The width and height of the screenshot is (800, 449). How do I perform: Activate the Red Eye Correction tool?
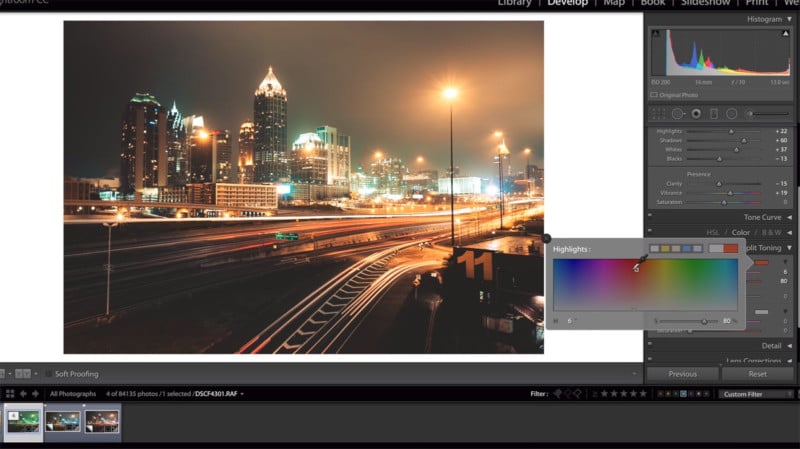click(696, 114)
